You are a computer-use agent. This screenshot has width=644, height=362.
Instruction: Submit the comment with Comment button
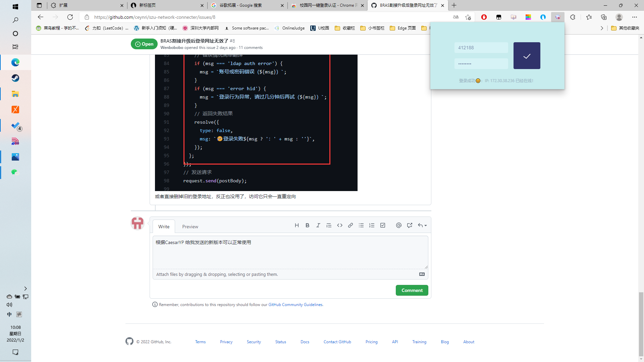click(412, 290)
